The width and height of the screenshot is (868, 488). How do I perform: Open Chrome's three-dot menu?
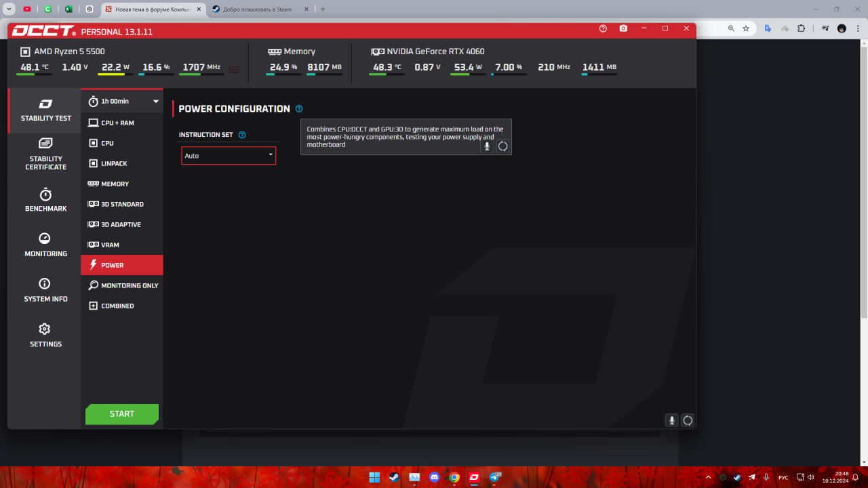(858, 28)
